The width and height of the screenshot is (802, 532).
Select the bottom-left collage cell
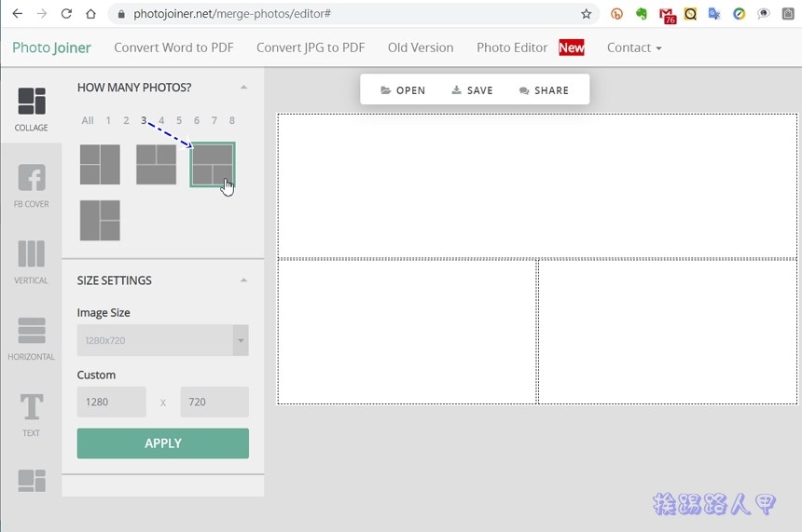(408, 333)
